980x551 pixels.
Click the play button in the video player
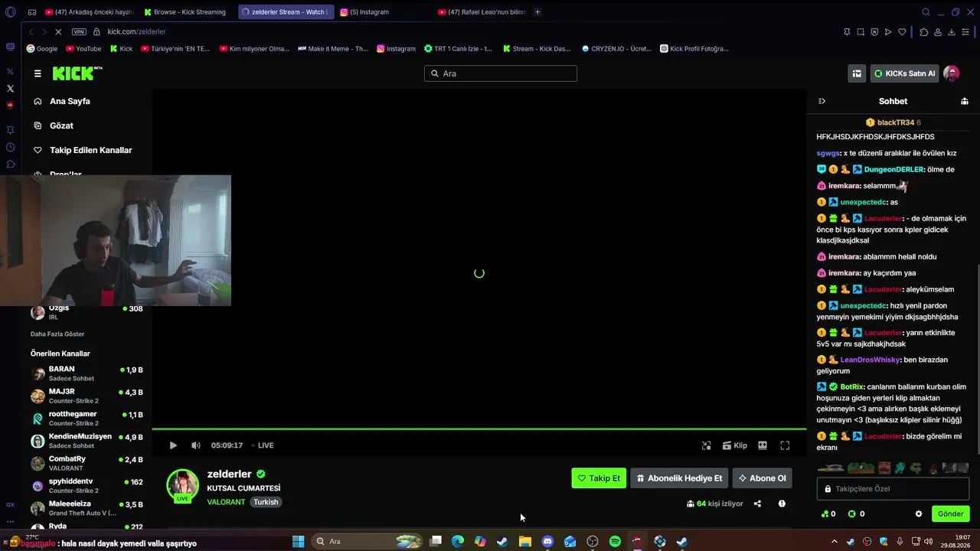pos(173,445)
